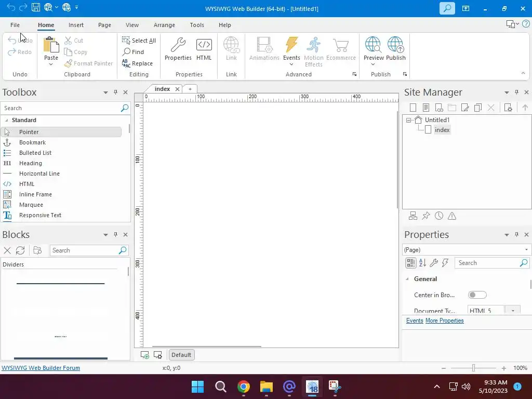Viewport: 532px width, 399px height.
Task: Click the Help question mark icon
Action: [x=526, y=24]
